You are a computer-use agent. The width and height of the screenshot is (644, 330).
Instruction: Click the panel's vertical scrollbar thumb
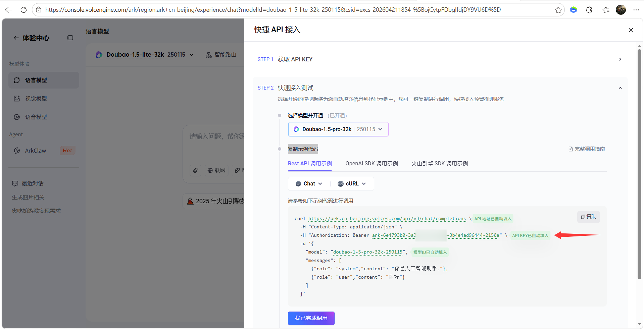(x=639, y=164)
